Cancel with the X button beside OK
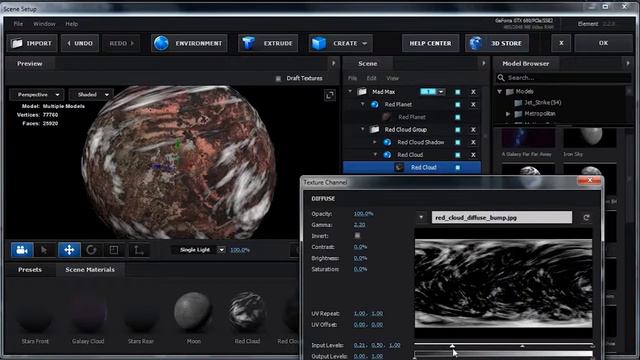 coord(561,43)
